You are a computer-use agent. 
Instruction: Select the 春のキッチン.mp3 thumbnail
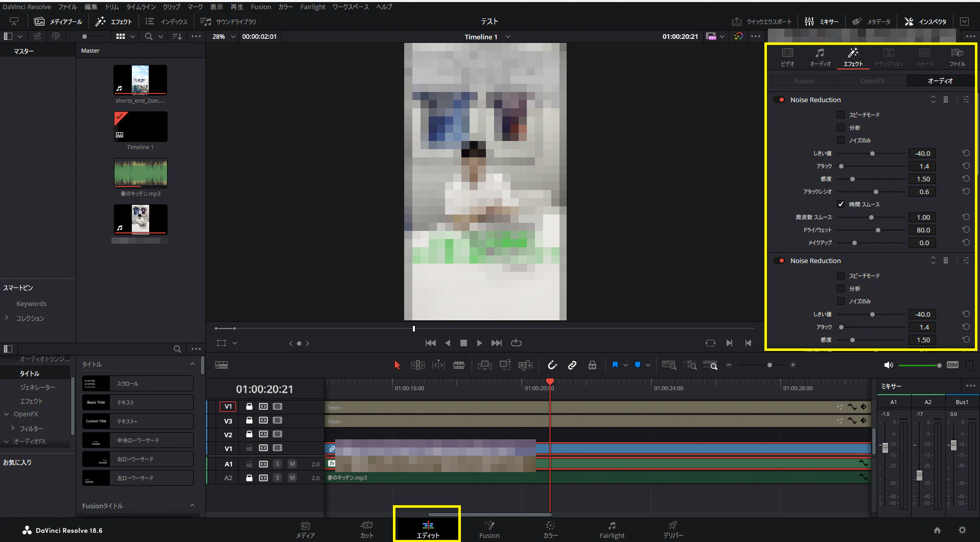[141, 173]
